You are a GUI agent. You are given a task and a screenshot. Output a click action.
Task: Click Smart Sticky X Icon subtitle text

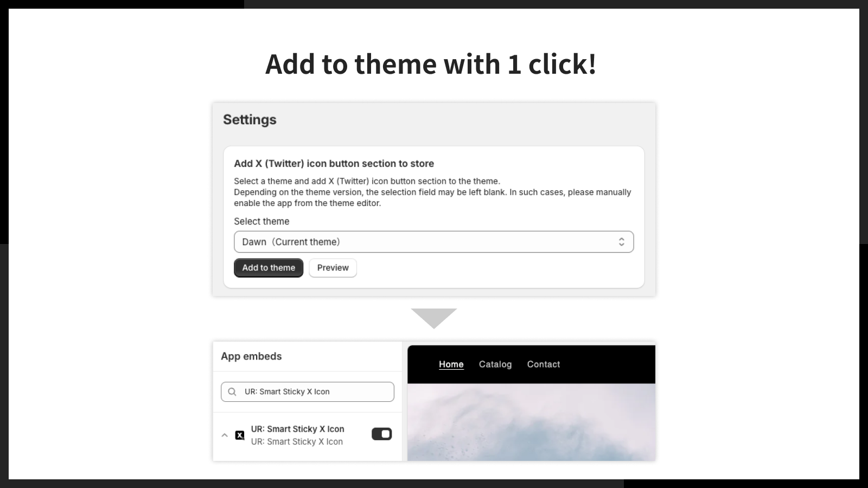pos(297,442)
